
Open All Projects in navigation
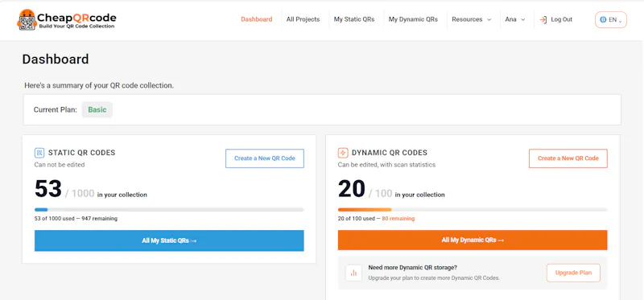coord(303,19)
